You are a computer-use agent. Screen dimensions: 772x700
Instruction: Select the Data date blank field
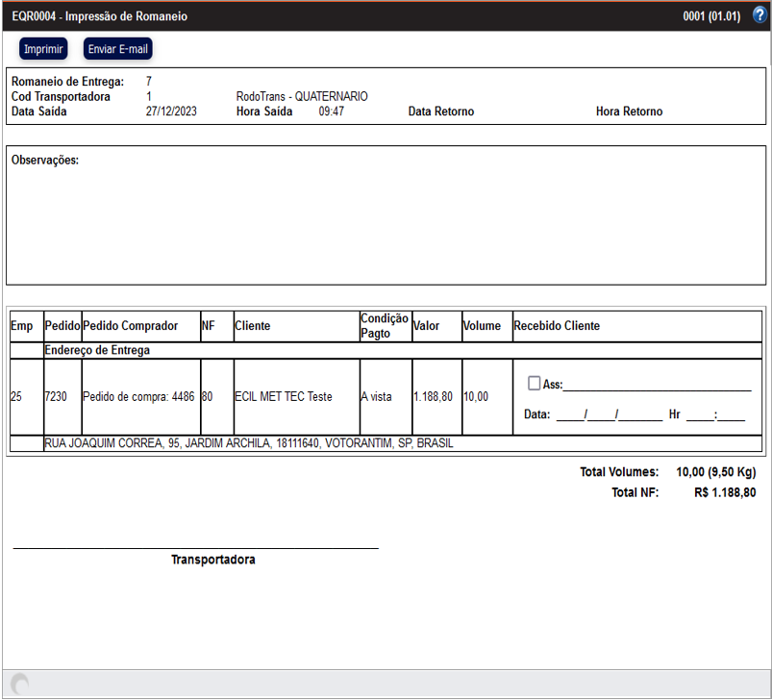pyautogui.click(x=609, y=415)
